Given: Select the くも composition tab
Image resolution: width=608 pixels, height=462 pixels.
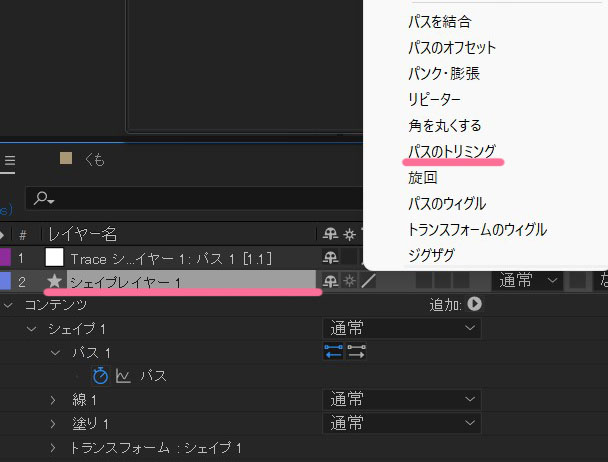Looking at the screenshot, I should (x=94, y=159).
